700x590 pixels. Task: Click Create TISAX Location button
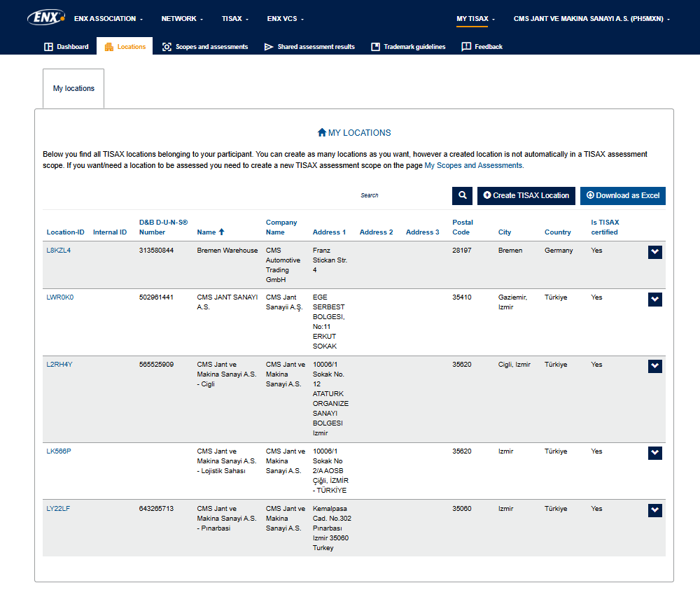[x=526, y=196]
